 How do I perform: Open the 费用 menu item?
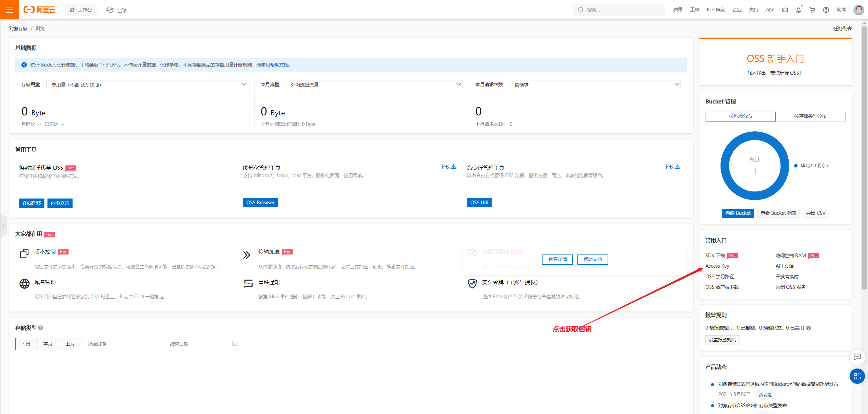click(x=677, y=10)
